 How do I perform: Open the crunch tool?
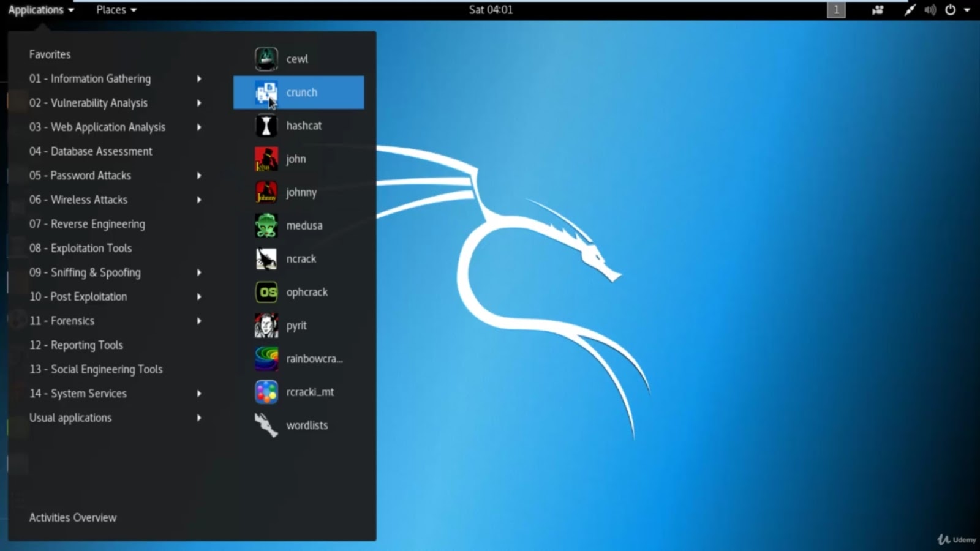click(301, 92)
